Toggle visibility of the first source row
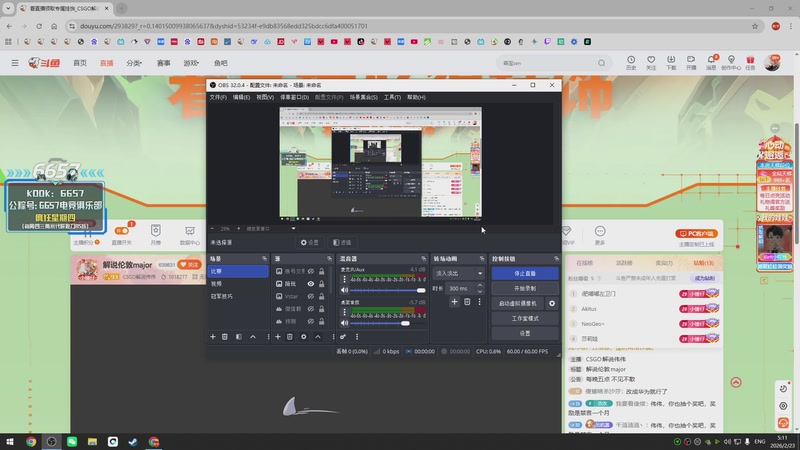This screenshot has height=450, width=800. (x=311, y=271)
